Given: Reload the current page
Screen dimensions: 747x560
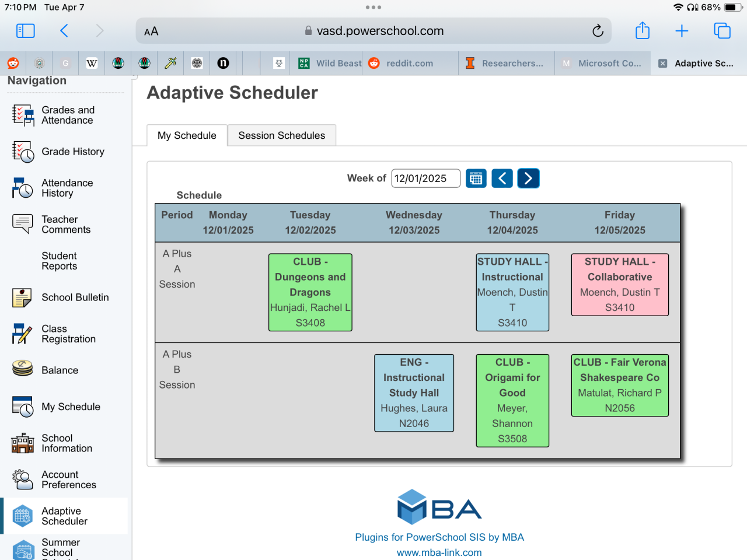Looking at the screenshot, I should click(598, 31).
